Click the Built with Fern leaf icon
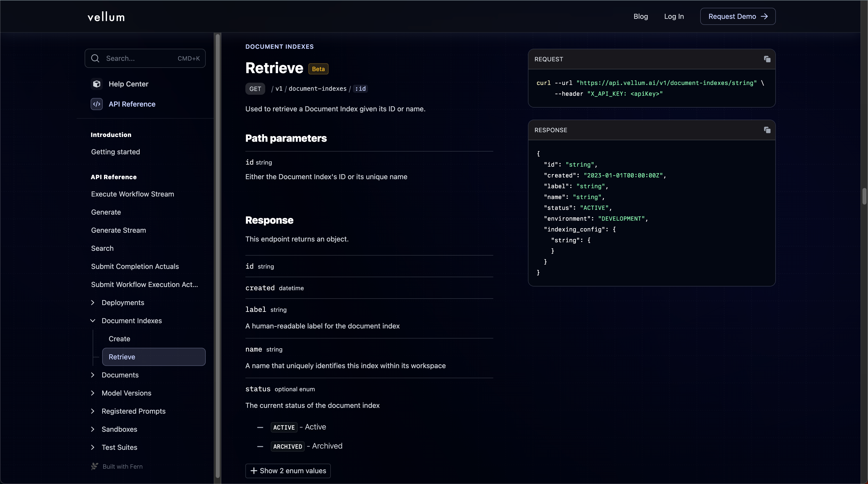The width and height of the screenshot is (868, 484). (95, 466)
